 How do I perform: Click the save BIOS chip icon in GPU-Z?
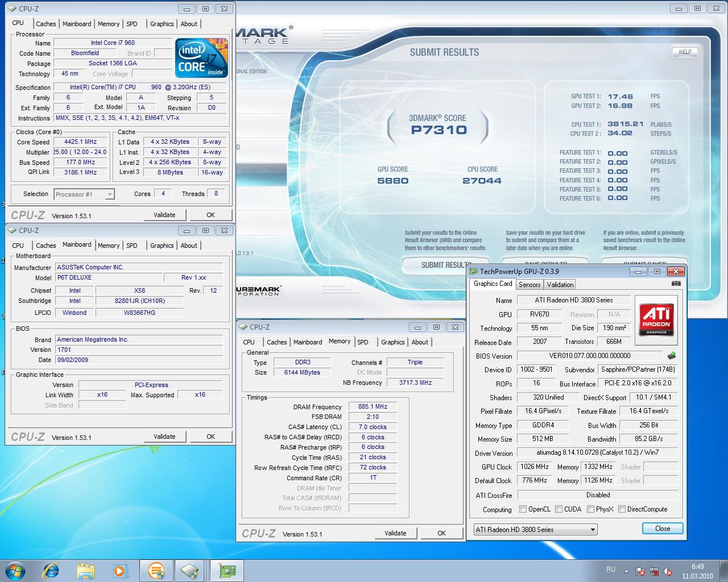pos(672,356)
